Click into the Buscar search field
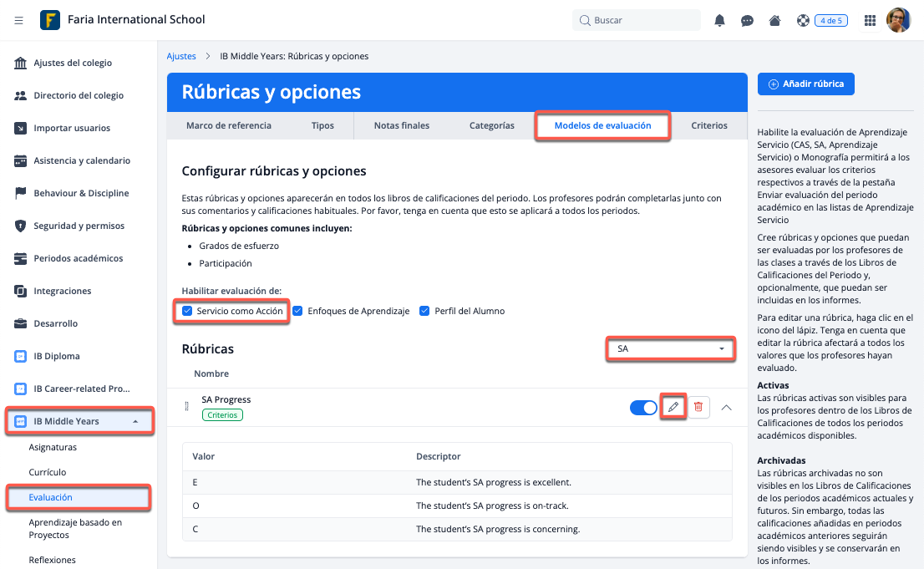Image resolution: width=924 pixels, height=569 pixels. point(643,20)
